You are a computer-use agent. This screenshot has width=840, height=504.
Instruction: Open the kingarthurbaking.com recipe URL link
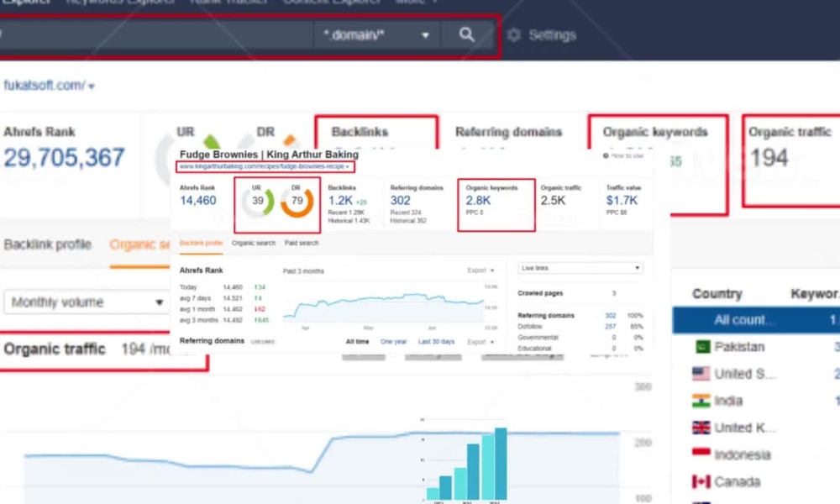pyautogui.click(x=264, y=166)
